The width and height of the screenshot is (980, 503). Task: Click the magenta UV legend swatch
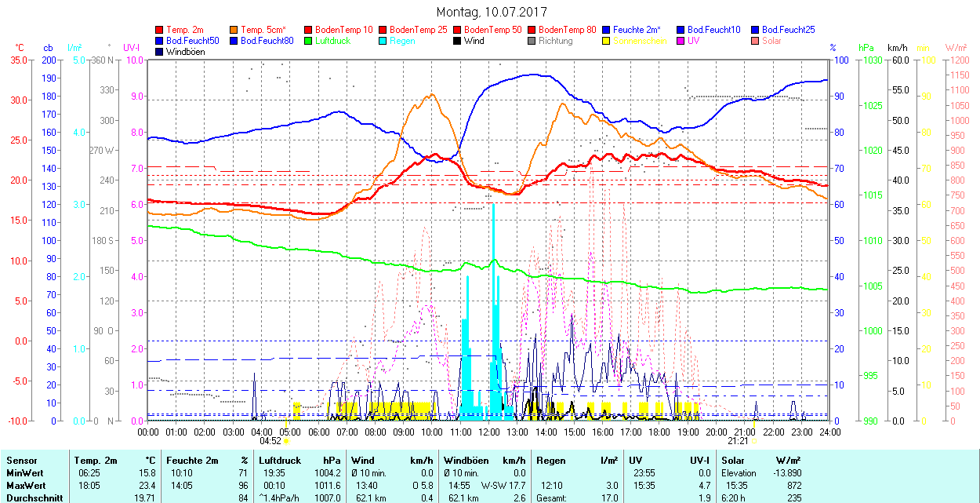coord(681,41)
